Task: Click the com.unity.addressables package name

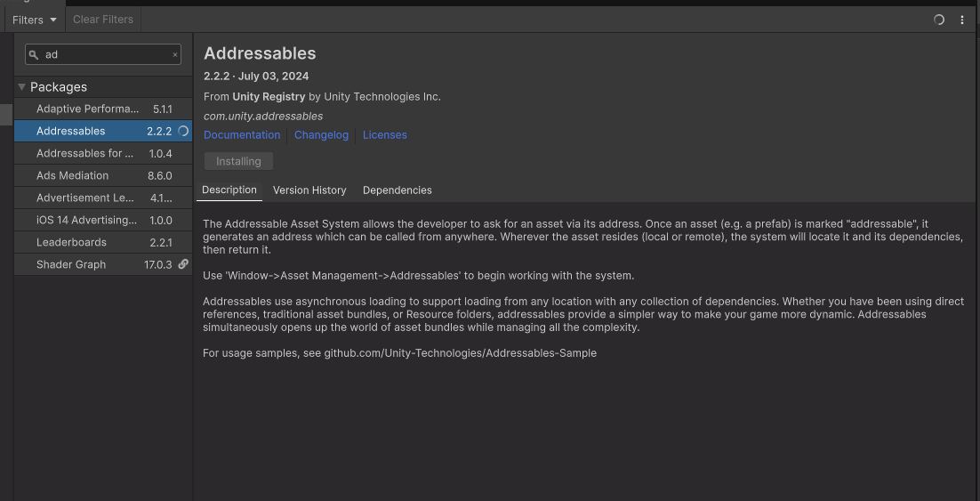Action: coord(263,117)
